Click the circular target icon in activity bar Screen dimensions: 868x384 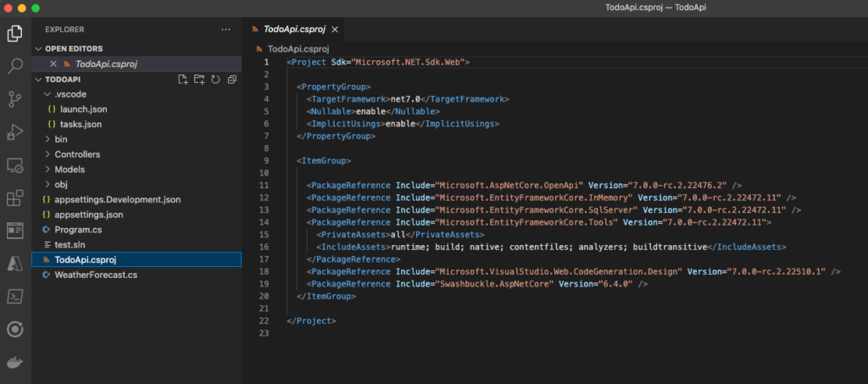(x=15, y=330)
